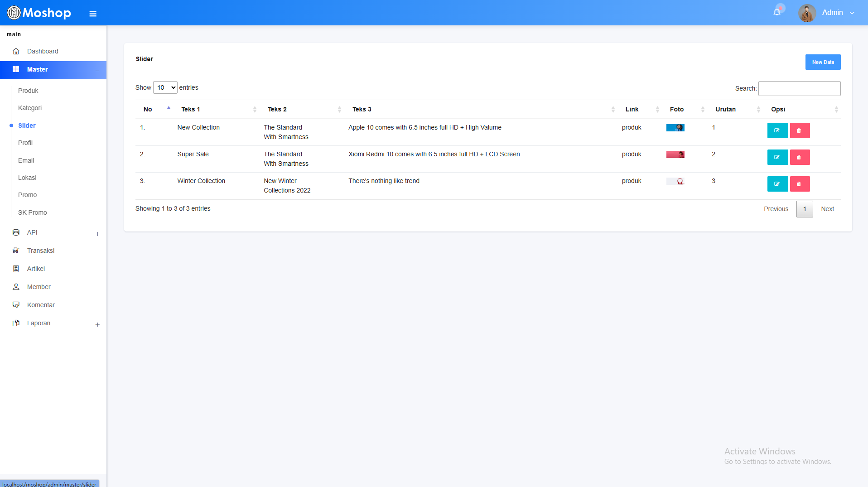Open the Email submenu item
The image size is (868, 487).
[x=26, y=160]
